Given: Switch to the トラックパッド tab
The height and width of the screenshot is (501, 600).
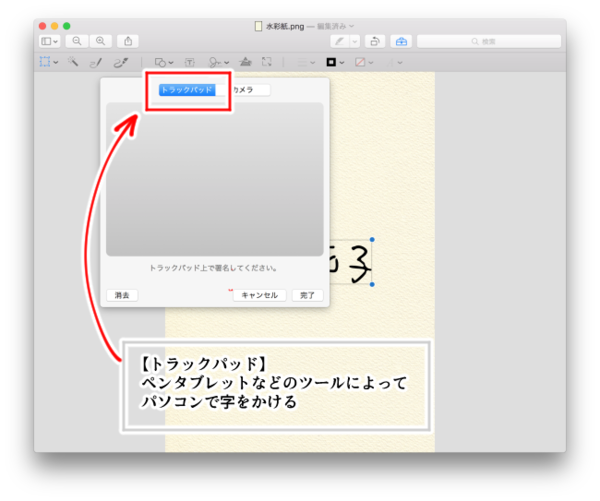Looking at the screenshot, I should point(187,90).
